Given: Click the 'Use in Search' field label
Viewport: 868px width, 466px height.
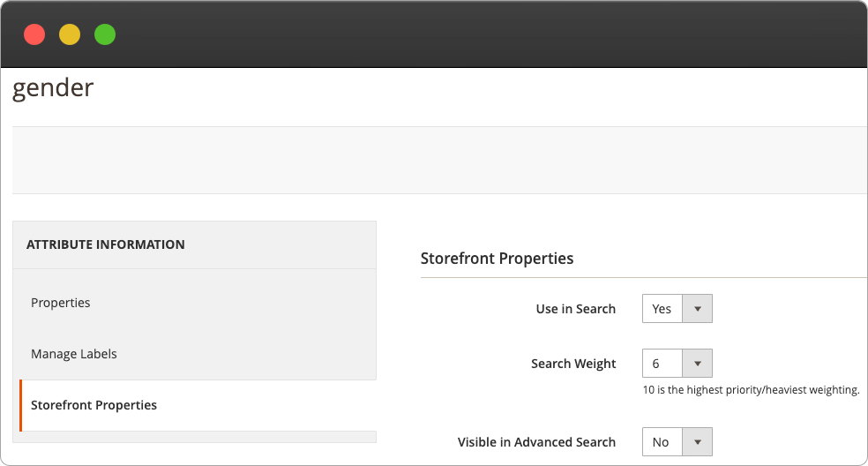Looking at the screenshot, I should click(575, 309).
